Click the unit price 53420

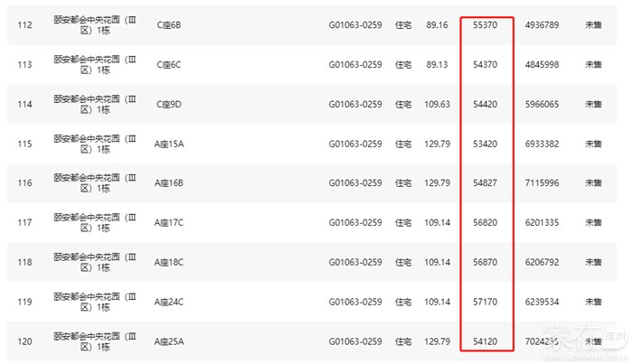[486, 144]
